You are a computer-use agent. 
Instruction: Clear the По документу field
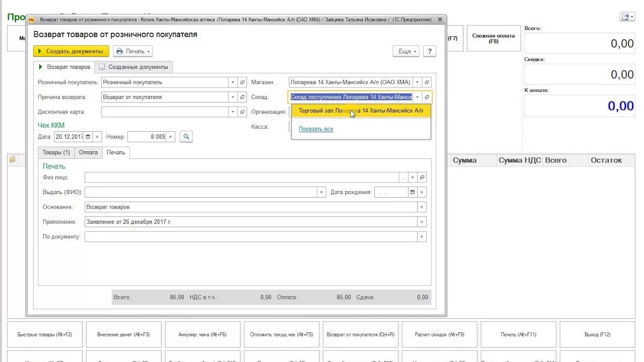(422, 236)
